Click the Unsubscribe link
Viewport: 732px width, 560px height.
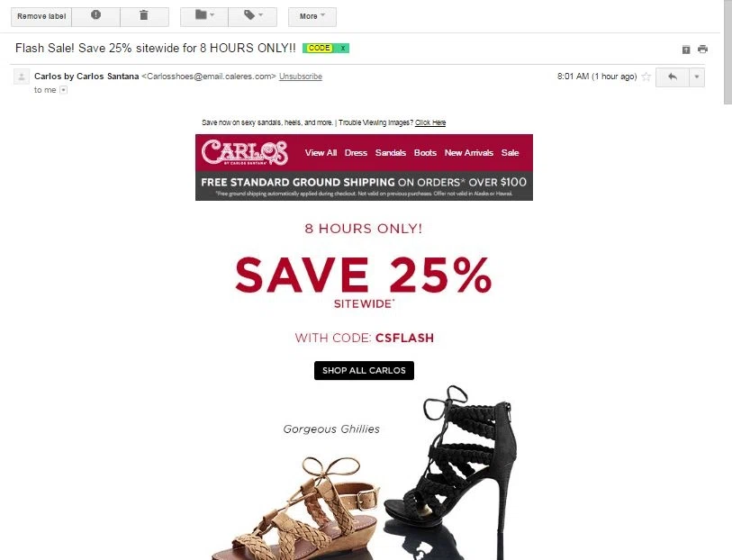click(301, 76)
